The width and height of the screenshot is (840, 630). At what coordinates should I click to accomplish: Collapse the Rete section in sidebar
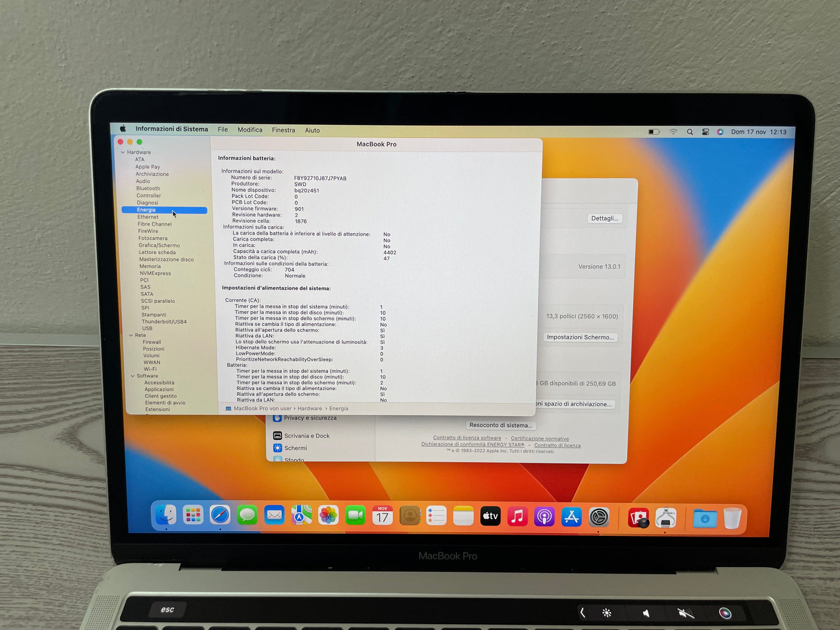coord(131,335)
